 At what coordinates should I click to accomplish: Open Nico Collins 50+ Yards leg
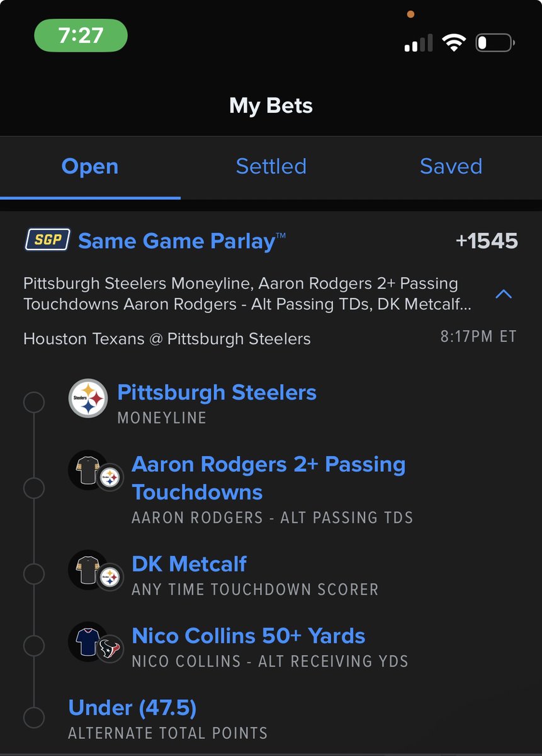point(249,636)
